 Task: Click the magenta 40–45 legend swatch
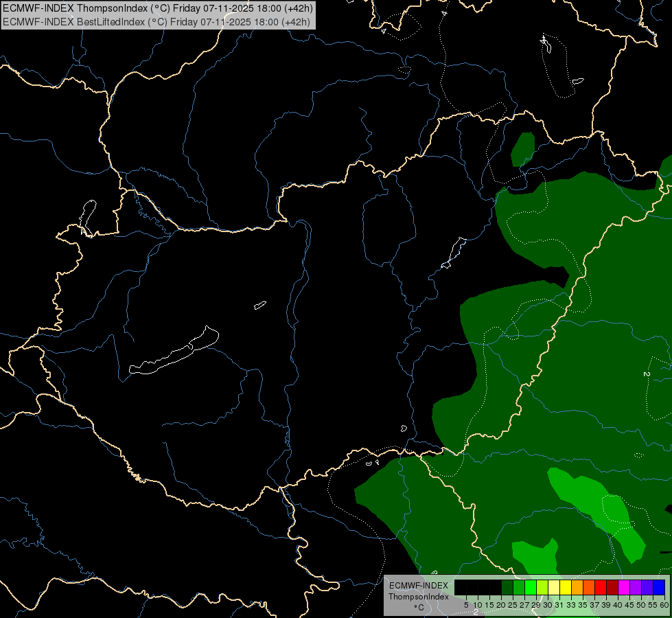[x=624, y=587]
